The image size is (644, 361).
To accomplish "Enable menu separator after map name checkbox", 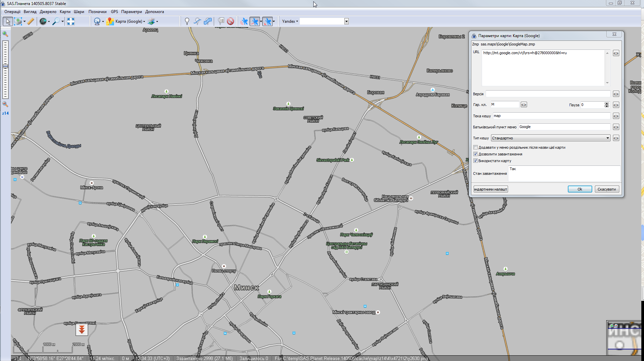I will pos(476,147).
